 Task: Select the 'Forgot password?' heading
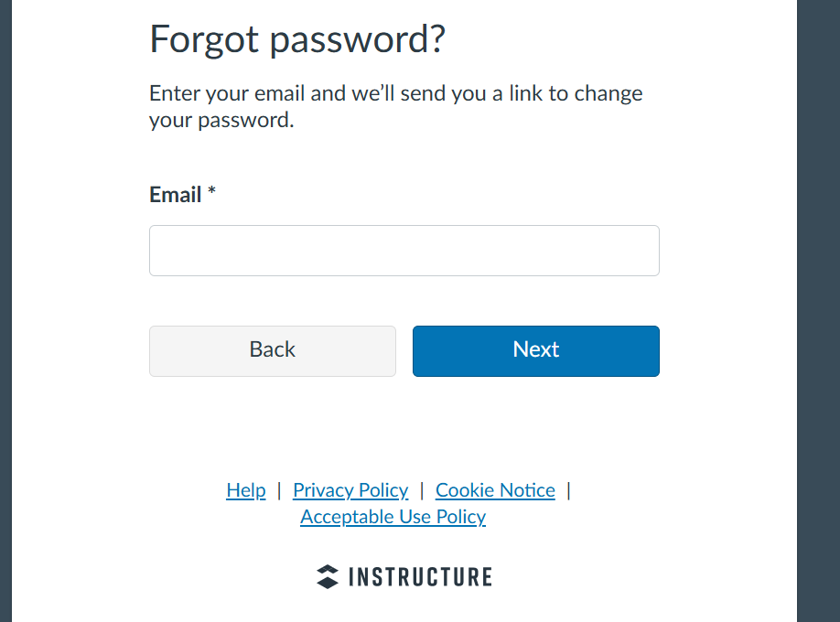297,39
